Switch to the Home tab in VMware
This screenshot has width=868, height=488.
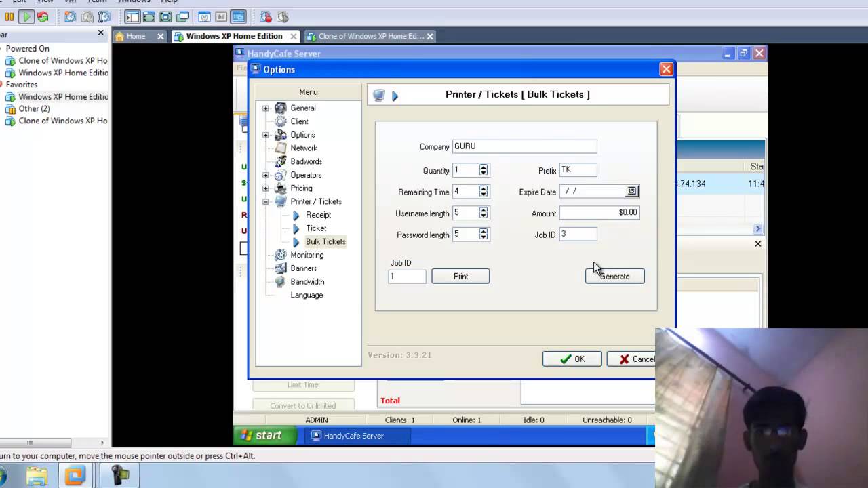point(136,36)
